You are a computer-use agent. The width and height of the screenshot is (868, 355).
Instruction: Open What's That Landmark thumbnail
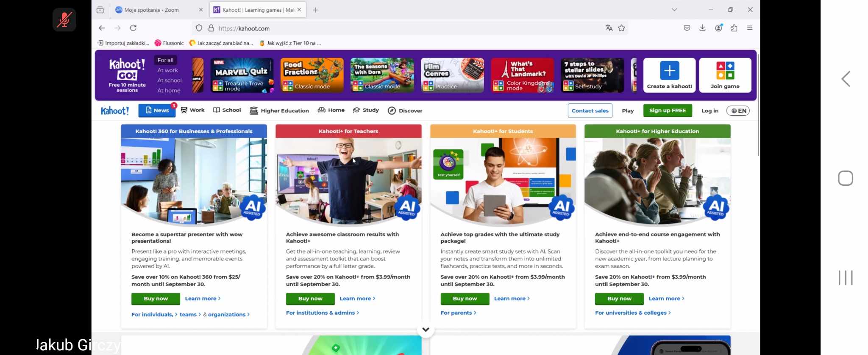[x=523, y=75]
